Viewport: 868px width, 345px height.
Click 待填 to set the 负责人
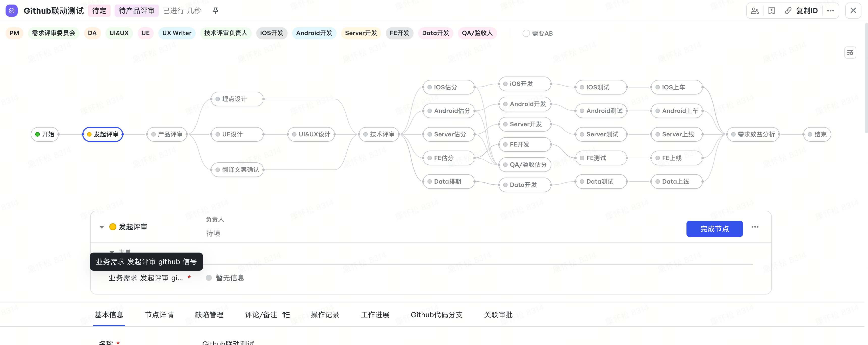coord(213,233)
